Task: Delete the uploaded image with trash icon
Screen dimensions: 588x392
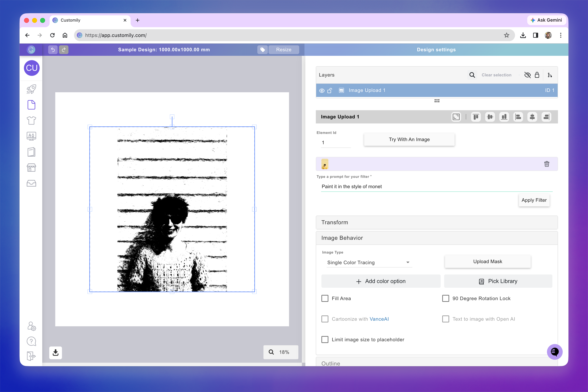Action: tap(547, 164)
